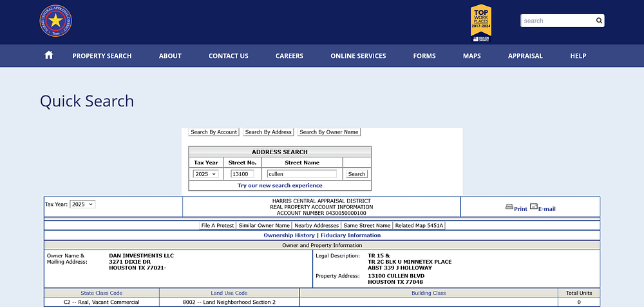Image resolution: width=644 pixels, height=307 pixels.
Task: Follow Try our new search experience link
Action: (x=279, y=186)
